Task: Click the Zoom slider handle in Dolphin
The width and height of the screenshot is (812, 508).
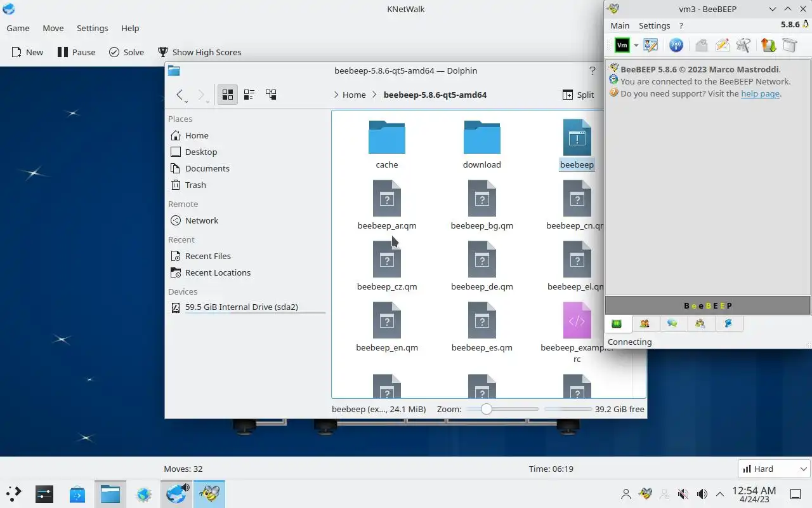Action: click(486, 409)
